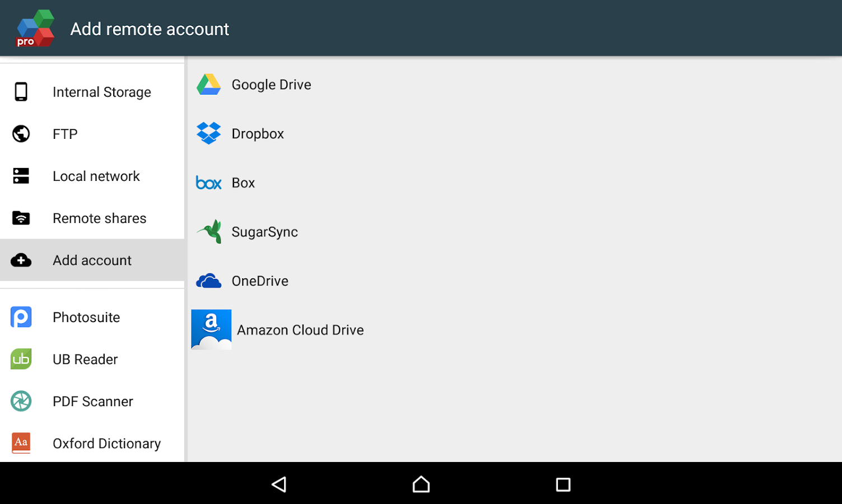
Task: Choose the OneDrive account option
Action: pyautogui.click(x=514, y=281)
